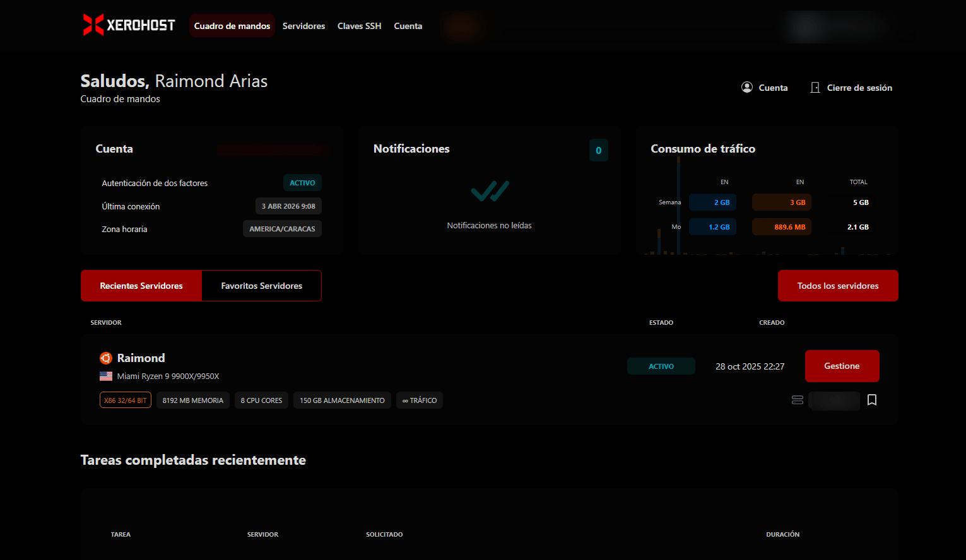The height and width of the screenshot is (560, 966).
Task: Click the notifications count badge showing 0
Action: pyautogui.click(x=599, y=150)
